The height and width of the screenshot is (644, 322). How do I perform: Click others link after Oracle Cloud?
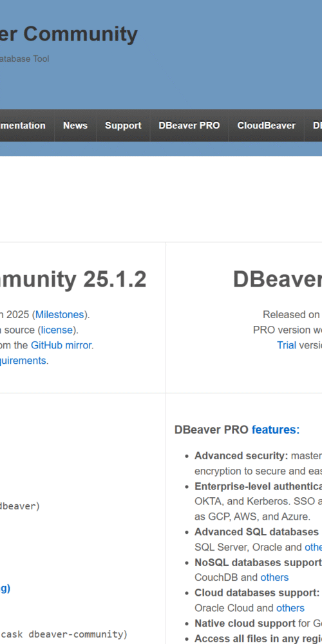[x=290, y=608]
